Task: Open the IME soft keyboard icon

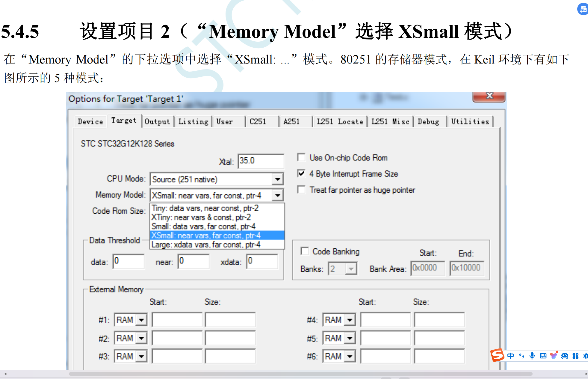Action: (543, 356)
